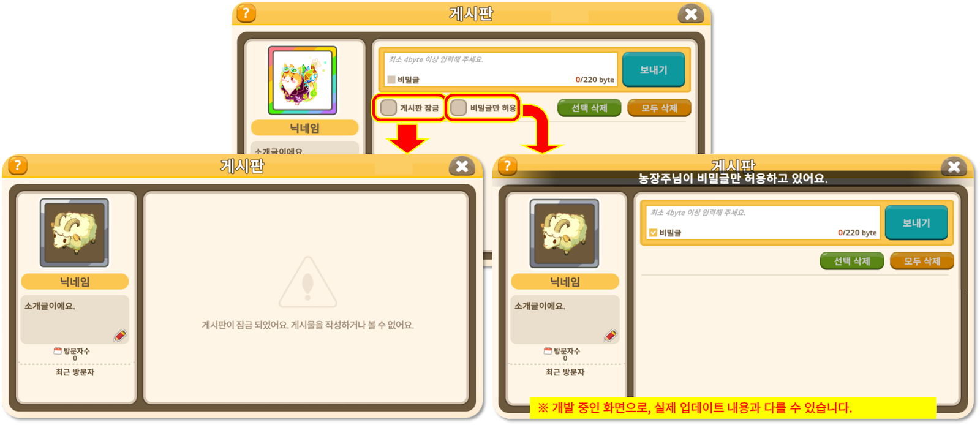
Task: Click the help icon on secret-only board window
Action: coord(507,165)
